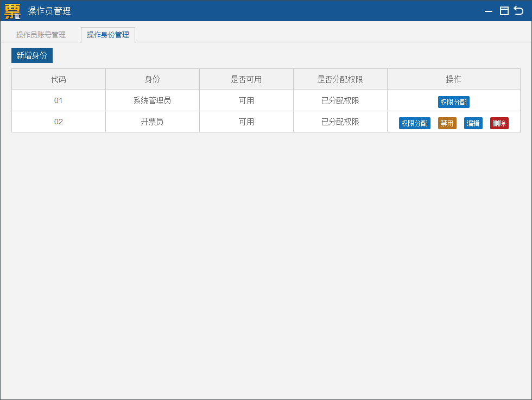Click red 删除 button for 开票员

pyautogui.click(x=499, y=123)
